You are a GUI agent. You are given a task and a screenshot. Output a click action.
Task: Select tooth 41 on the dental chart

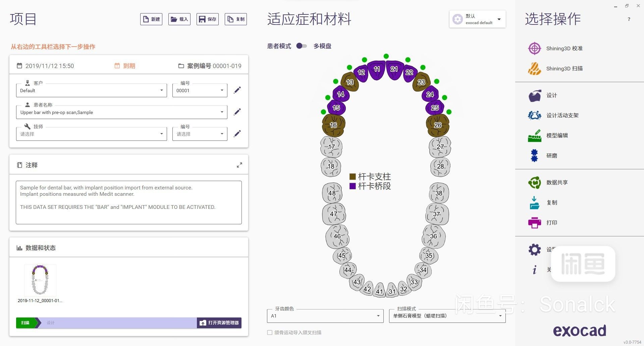point(380,291)
